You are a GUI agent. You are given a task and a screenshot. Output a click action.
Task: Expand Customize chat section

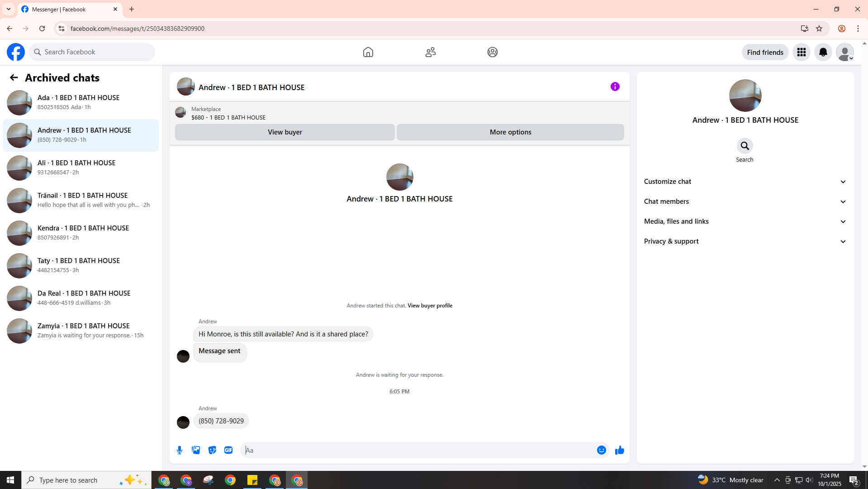tap(745, 182)
